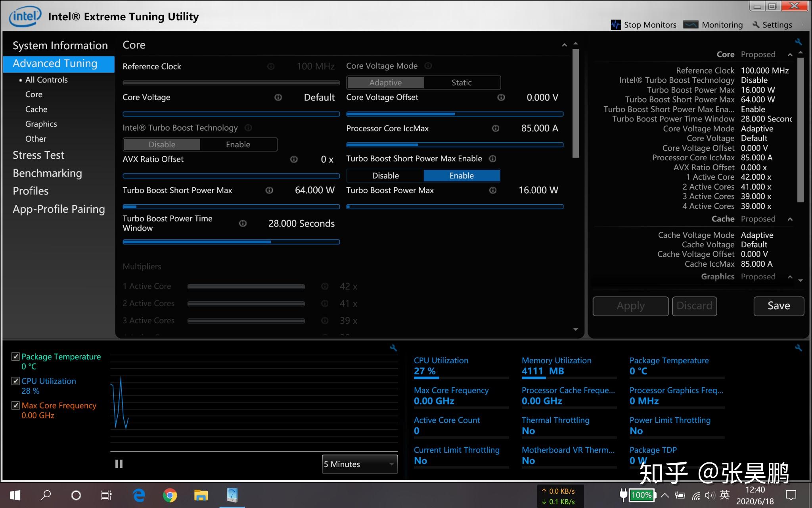Click info icon for Turbo Boost Power Max
The width and height of the screenshot is (812, 508).
pyautogui.click(x=493, y=190)
